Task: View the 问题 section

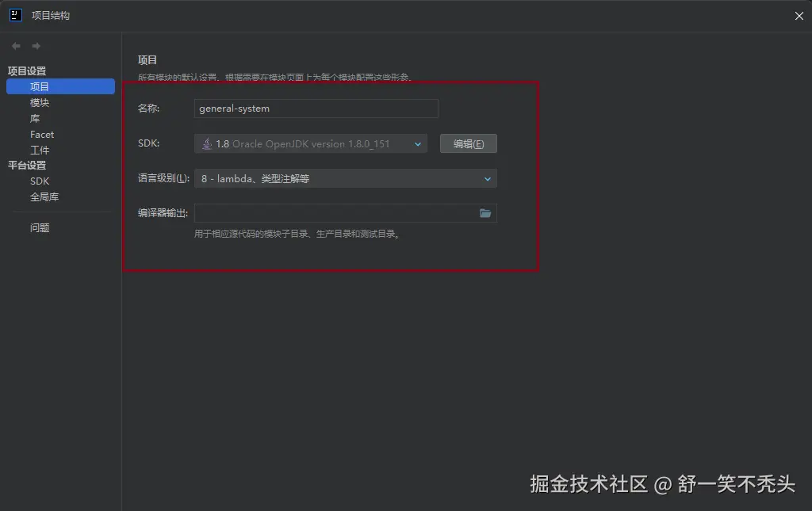Action: pos(40,227)
